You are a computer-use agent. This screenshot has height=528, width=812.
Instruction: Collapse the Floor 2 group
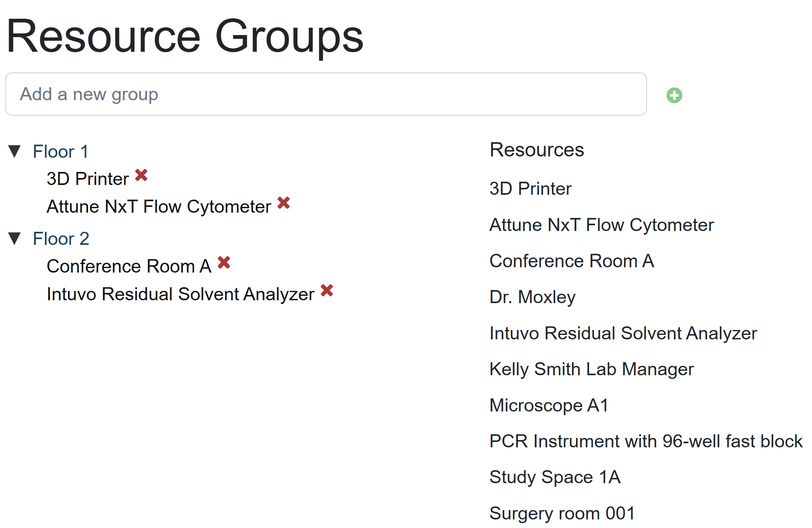(15, 239)
